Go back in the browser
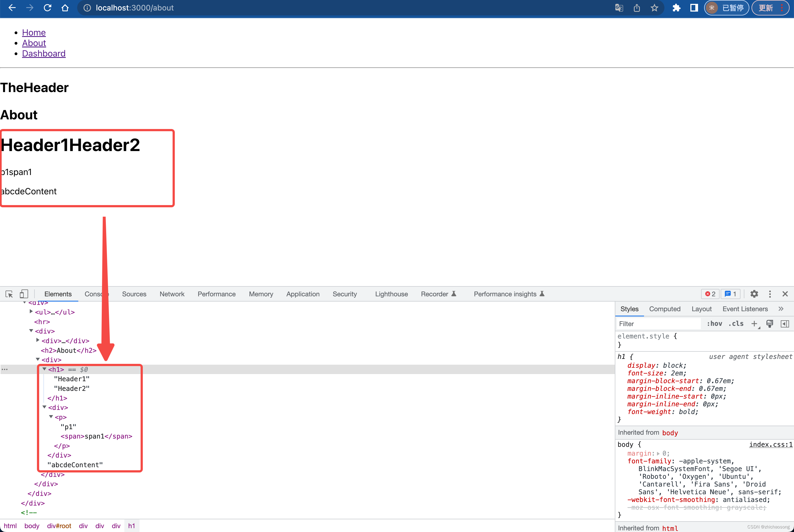This screenshot has height=532, width=794. click(12, 8)
